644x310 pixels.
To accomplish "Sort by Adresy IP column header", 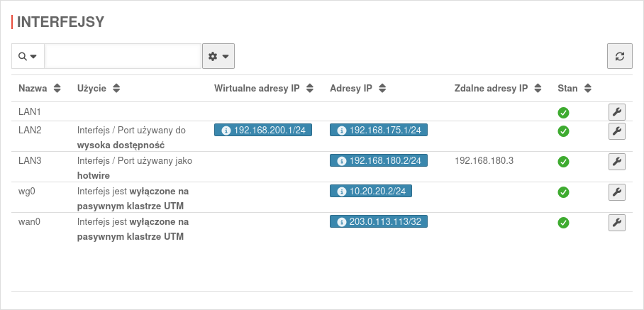I will pyautogui.click(x=357, y=88).
